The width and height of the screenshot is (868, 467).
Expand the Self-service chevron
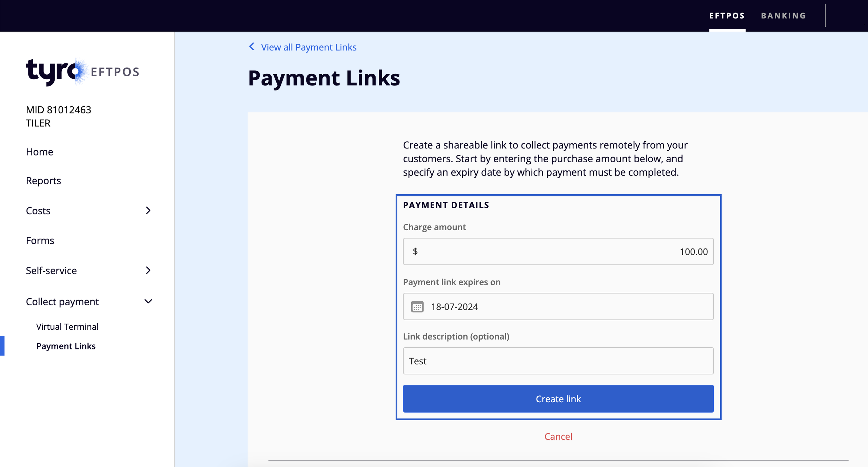coord(148,270)
